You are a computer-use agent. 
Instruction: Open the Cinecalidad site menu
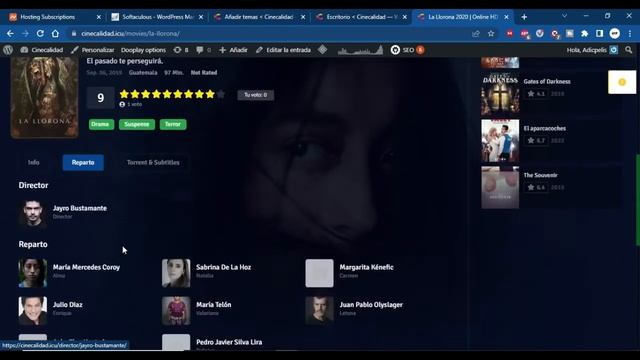click(x=42, y=50)
